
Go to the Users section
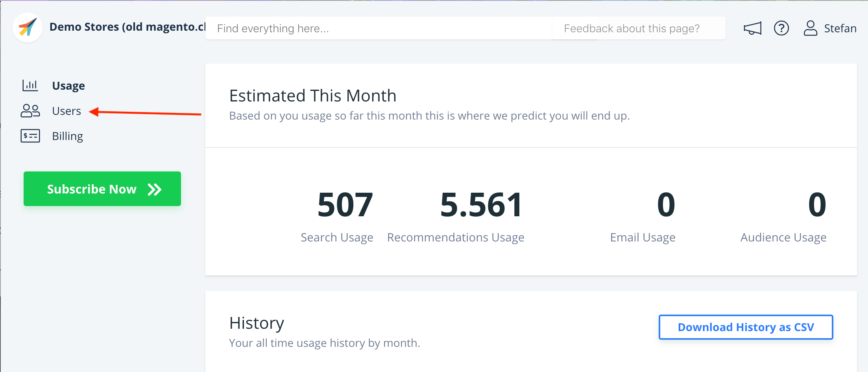(x=66, y=111)
